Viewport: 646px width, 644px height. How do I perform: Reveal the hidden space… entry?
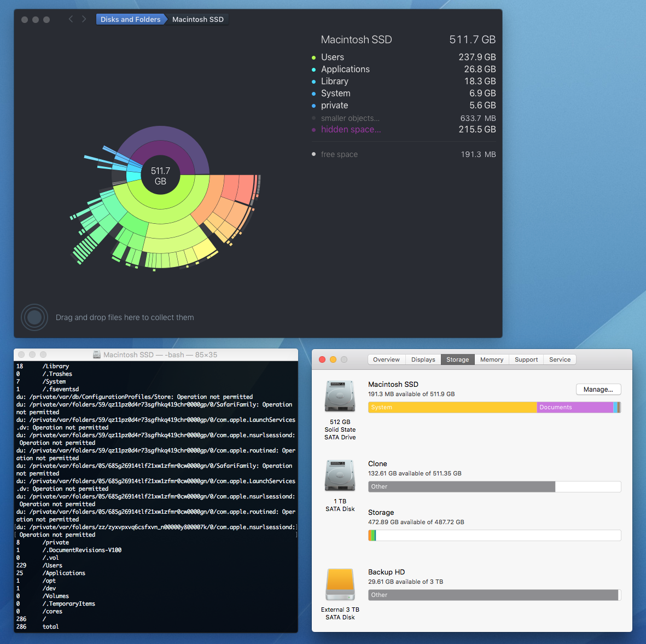tap(404, 129)
